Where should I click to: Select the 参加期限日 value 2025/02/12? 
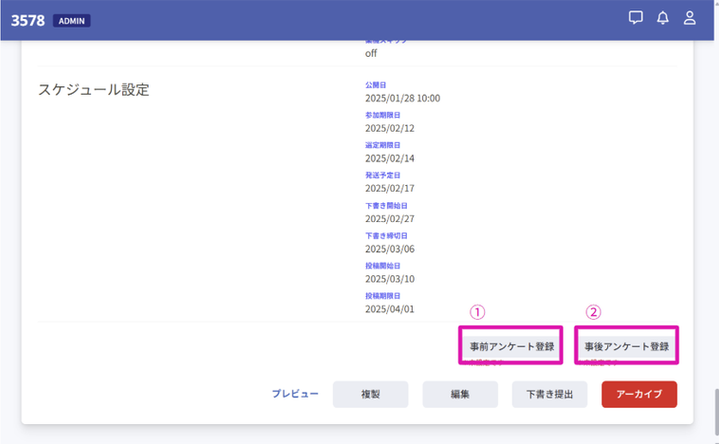coord(390,128)
